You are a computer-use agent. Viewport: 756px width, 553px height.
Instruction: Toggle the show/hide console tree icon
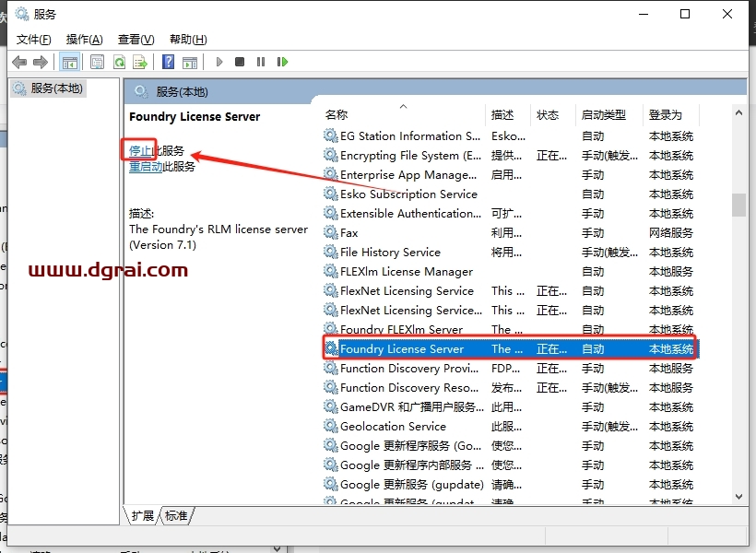tap(69, 62)
